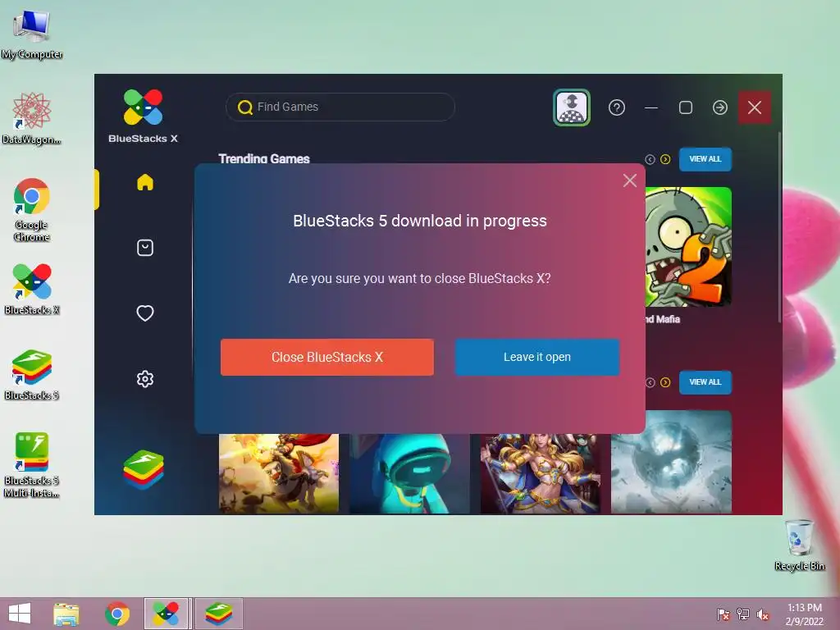
Task: Open the user profile avatar
Action: [x=572, y=107]
